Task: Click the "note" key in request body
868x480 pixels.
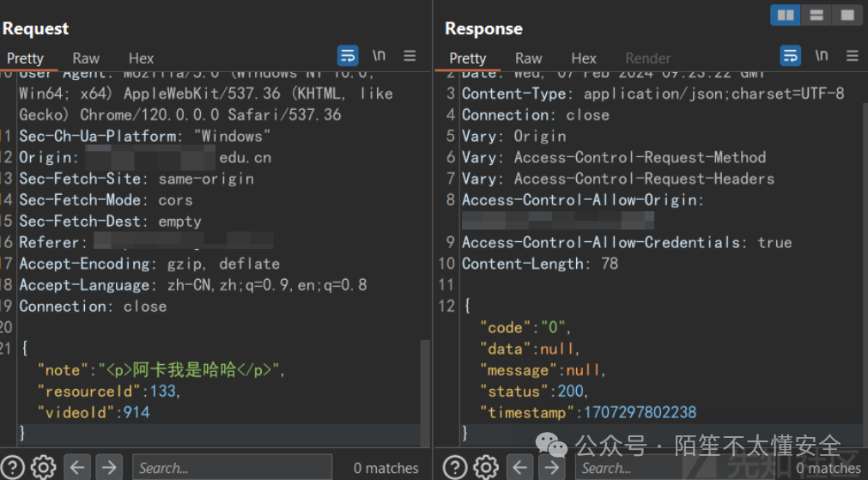Action: [x=63, y=370]
